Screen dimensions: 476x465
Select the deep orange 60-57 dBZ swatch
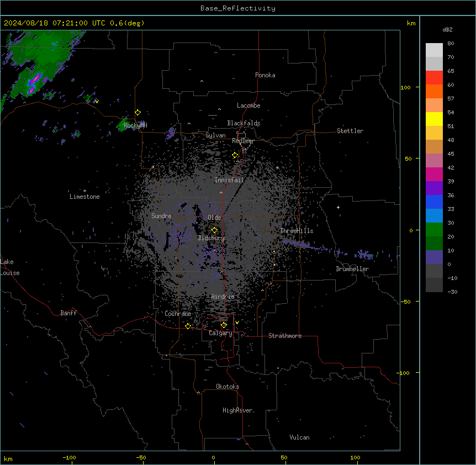click(x=434, y=92)
